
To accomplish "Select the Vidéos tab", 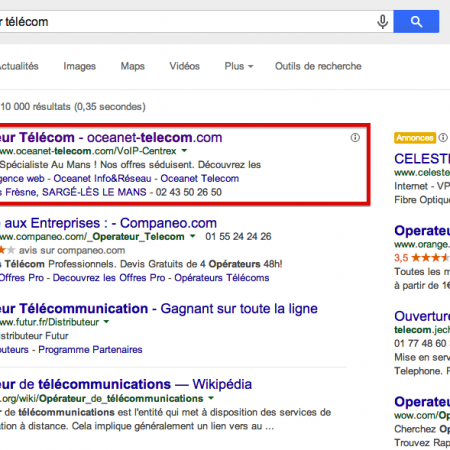I will [x=184, y=66].
